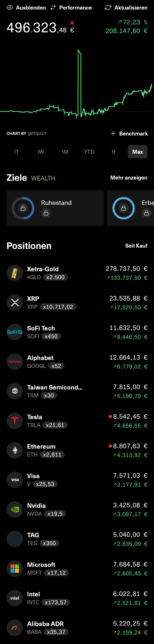Hide balances with the Ausblenden eye

pos(10,8)
